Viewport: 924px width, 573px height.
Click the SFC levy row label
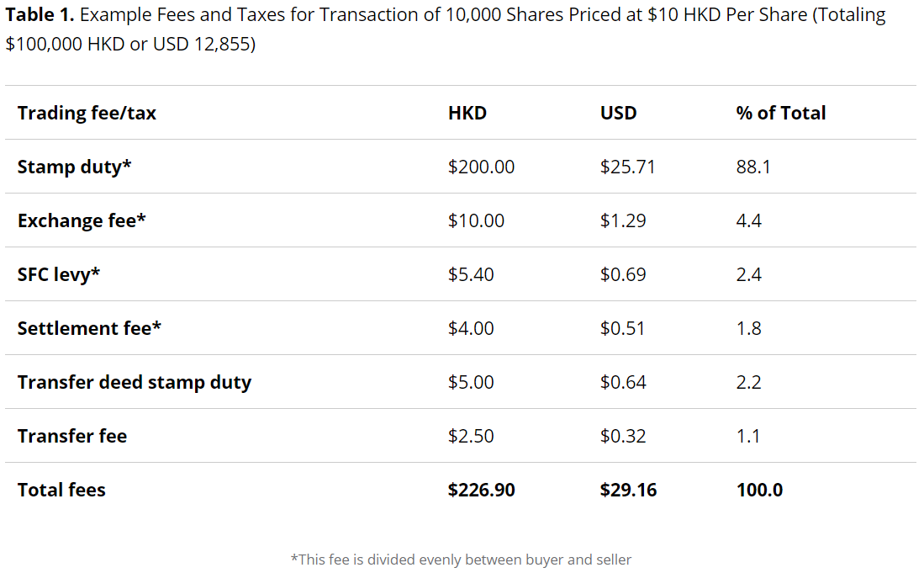pyautogui.click(x=58, y=274)
